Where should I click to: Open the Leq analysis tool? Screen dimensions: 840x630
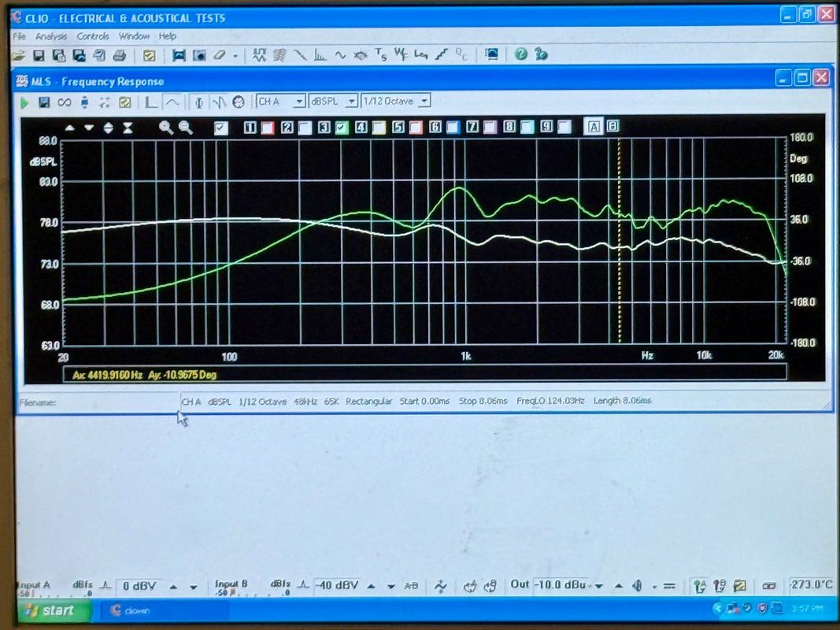420,54
